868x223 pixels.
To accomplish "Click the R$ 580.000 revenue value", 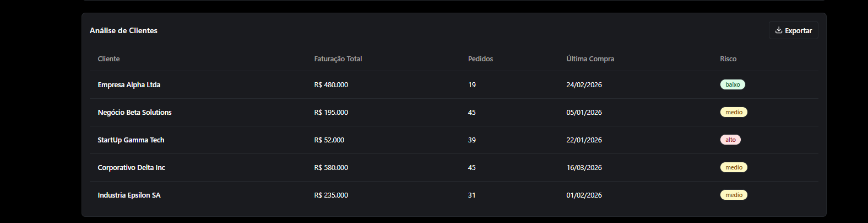I will 331,168.
